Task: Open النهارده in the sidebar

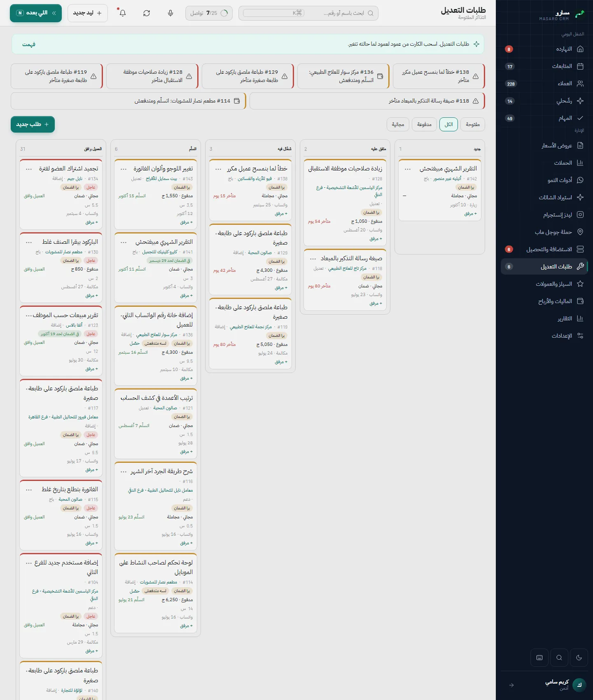Action: [x=544, y=49]
